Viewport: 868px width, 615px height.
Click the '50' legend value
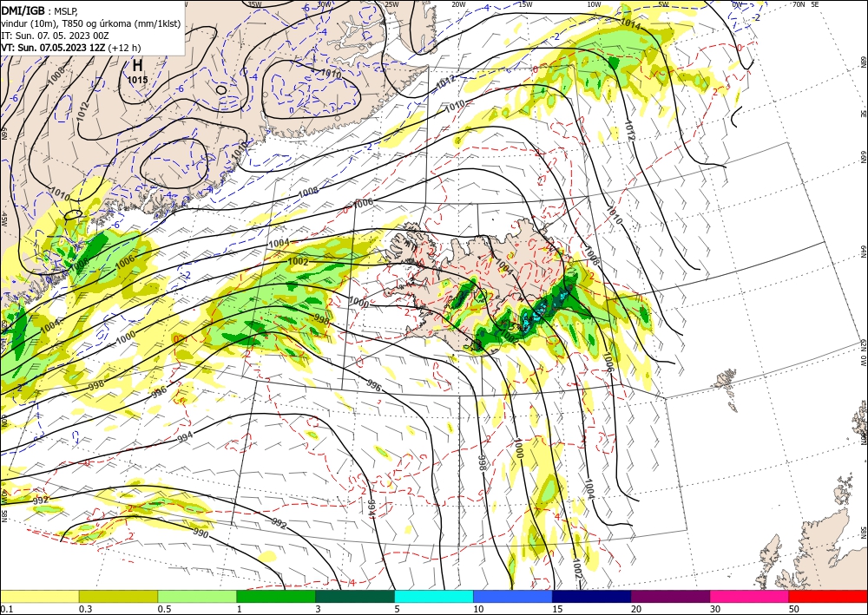click(794, 609)
